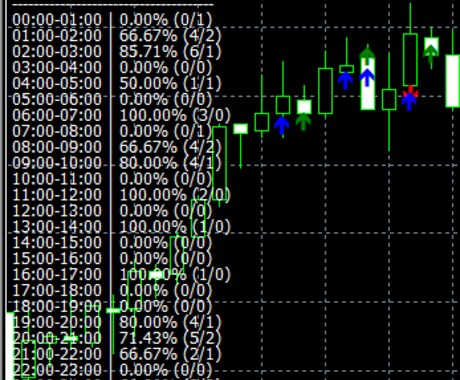
Task: Select the 08:00-09:00 row showing 66.67% (4/2)
Action: [x=117, y=147]
